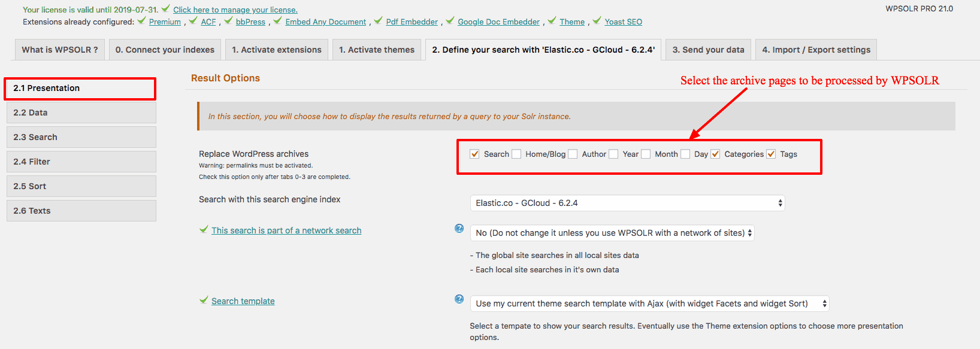Open the Premium extension link

click(x=165, y=22)
